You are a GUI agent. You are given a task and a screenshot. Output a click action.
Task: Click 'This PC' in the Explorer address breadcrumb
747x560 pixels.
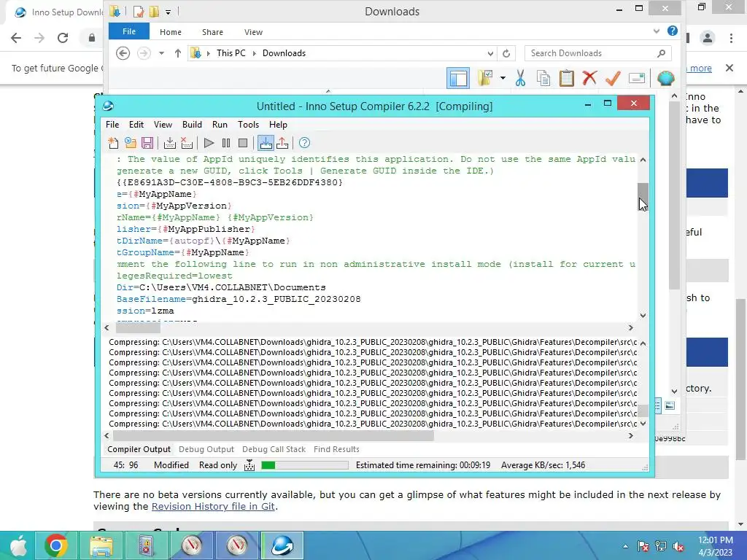tap(231, 53)
